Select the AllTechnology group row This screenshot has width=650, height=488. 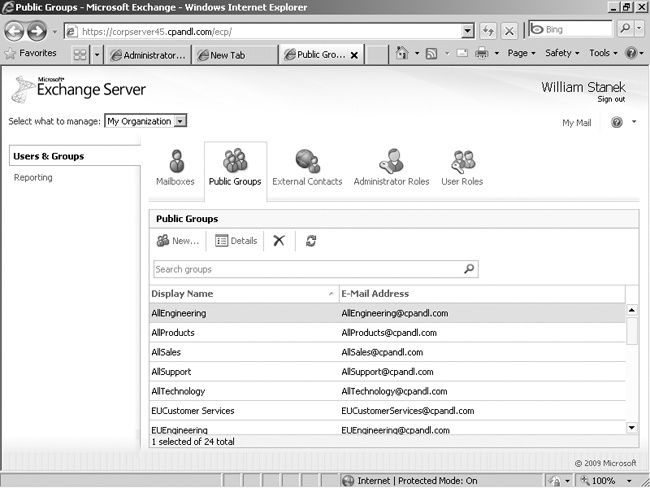[387, 391]
